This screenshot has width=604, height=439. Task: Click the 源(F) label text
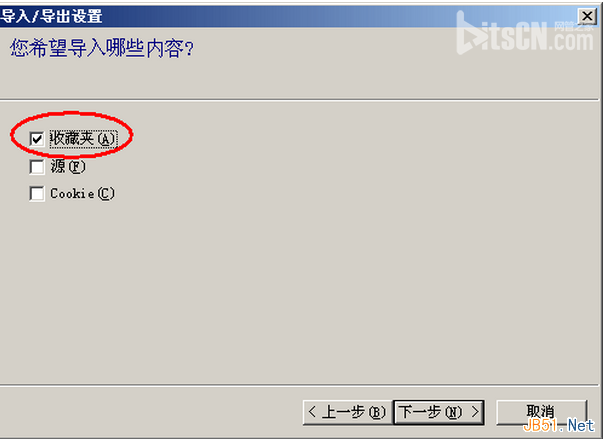(68, 166)
